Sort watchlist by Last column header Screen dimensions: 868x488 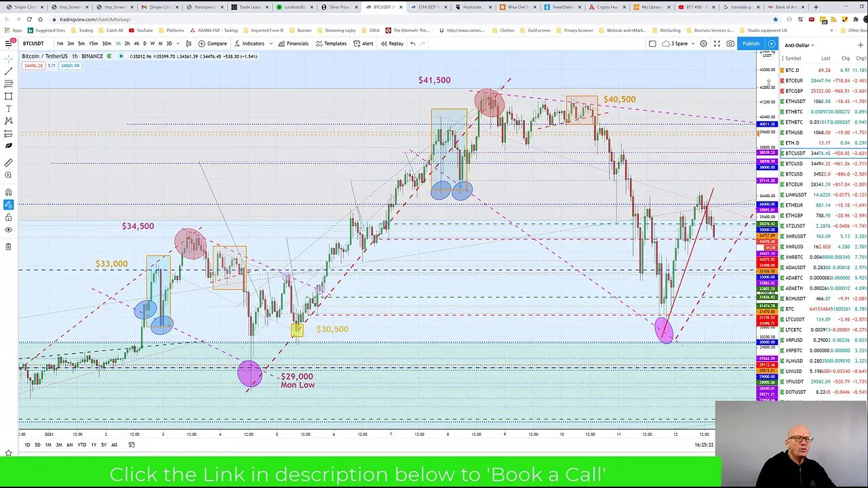825,58
